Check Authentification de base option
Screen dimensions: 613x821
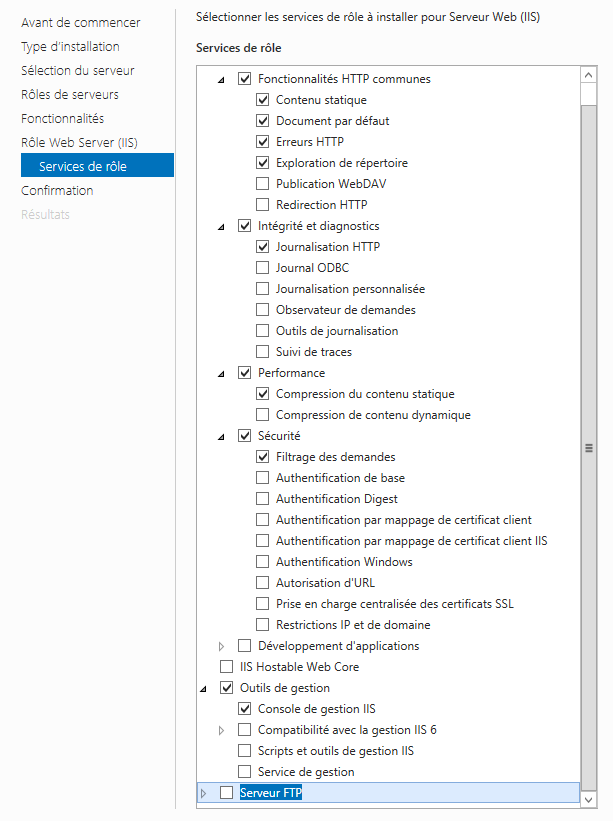(263, 478)
